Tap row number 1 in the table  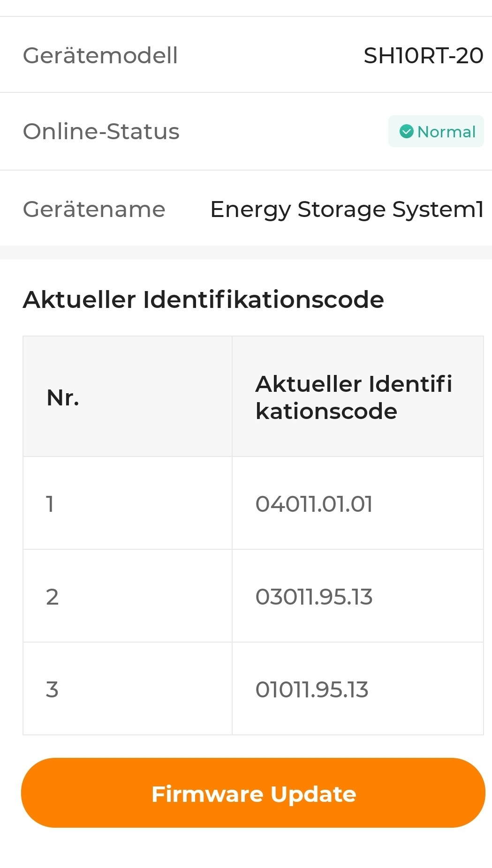click(x=50, y=504)
